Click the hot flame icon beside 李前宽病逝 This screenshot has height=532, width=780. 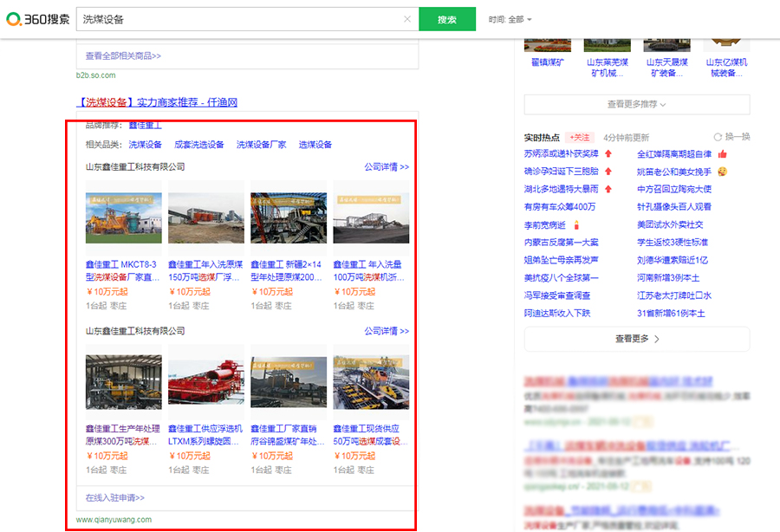[576, 224]
